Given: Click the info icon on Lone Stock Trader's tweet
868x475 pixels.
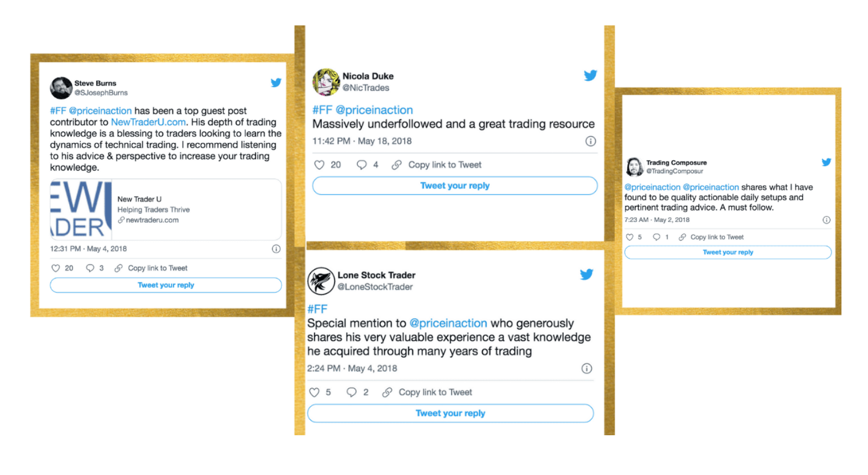Looking at the screenshot, I should pos(587,368).
